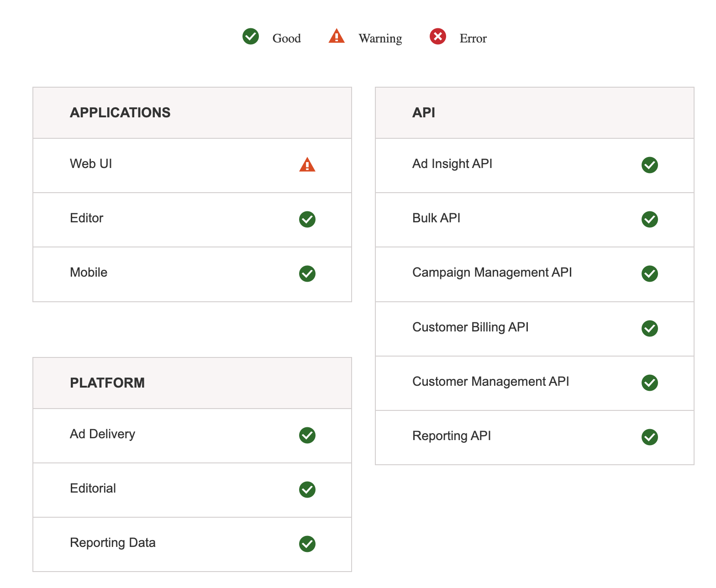
Task: Click the Mobile status check icon
Action: click(x=307, y=273)
